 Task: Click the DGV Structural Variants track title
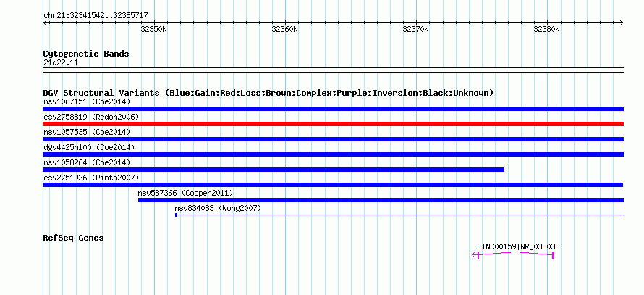coord(268,93)
